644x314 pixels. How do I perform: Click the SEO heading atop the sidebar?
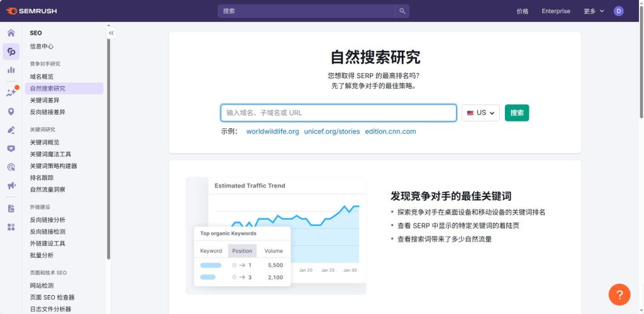click(36, 33)
